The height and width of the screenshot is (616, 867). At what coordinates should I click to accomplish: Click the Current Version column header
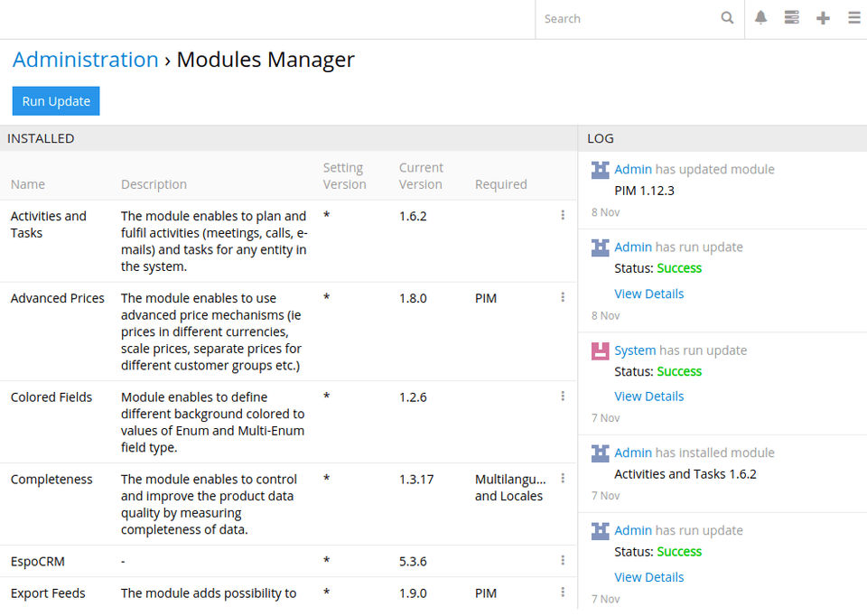coord(421,176)
